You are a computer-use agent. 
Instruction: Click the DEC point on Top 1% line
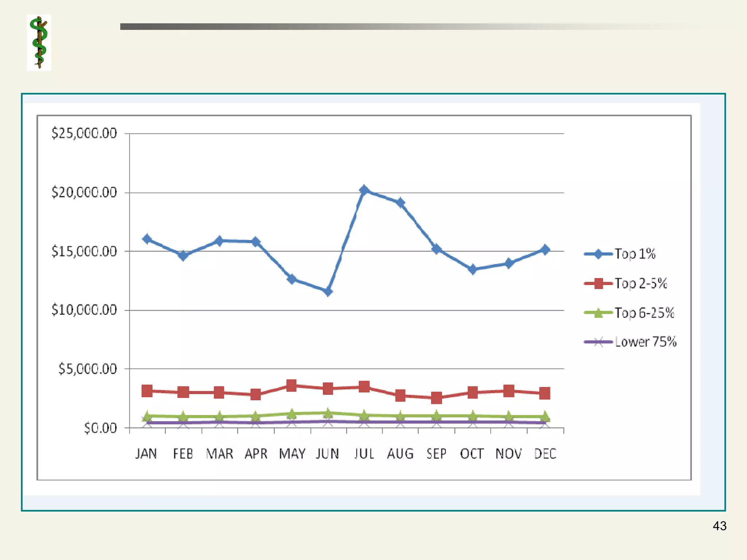pyautogui.click(x=545, y=250)
